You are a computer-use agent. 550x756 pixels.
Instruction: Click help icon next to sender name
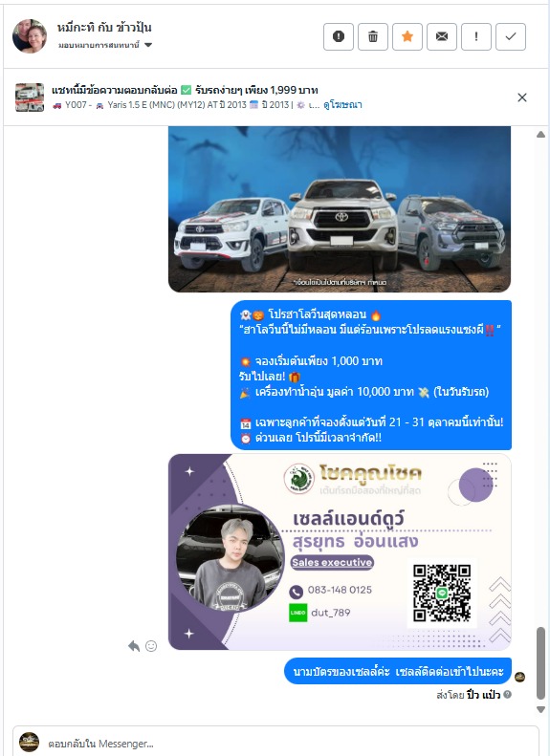pos(508,694)
